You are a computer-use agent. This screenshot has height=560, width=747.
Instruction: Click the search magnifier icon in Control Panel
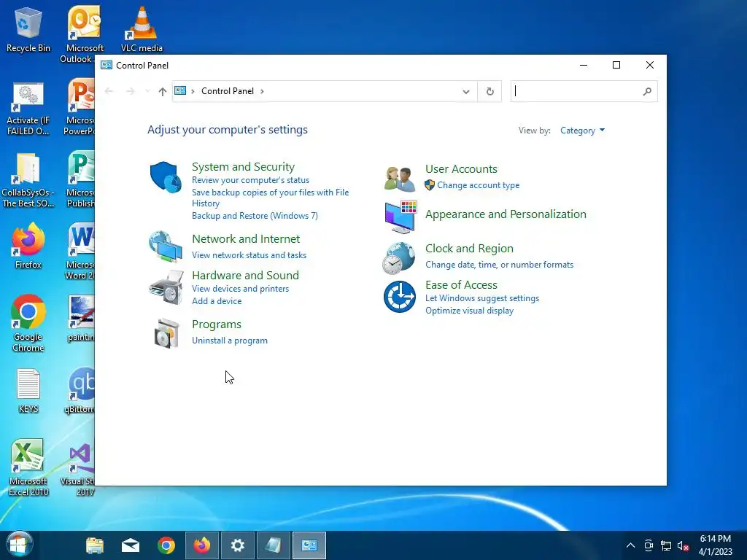click(x=647, y=91)
